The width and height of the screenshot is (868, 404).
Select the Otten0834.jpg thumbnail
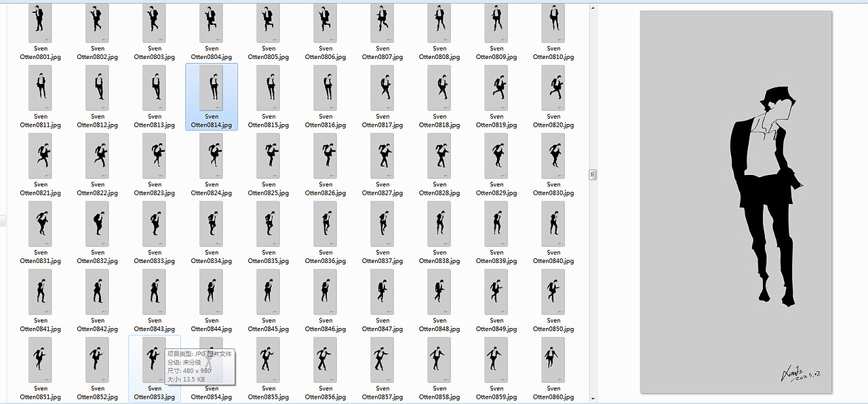212,224
